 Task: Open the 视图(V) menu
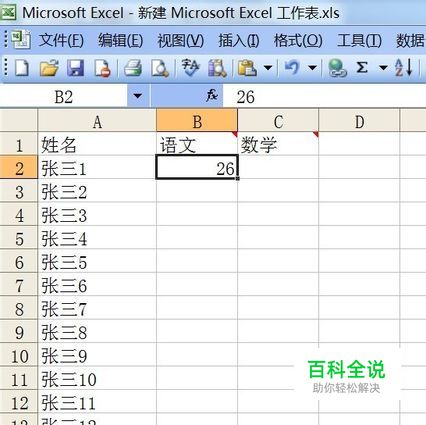click(x=181, y=41)
